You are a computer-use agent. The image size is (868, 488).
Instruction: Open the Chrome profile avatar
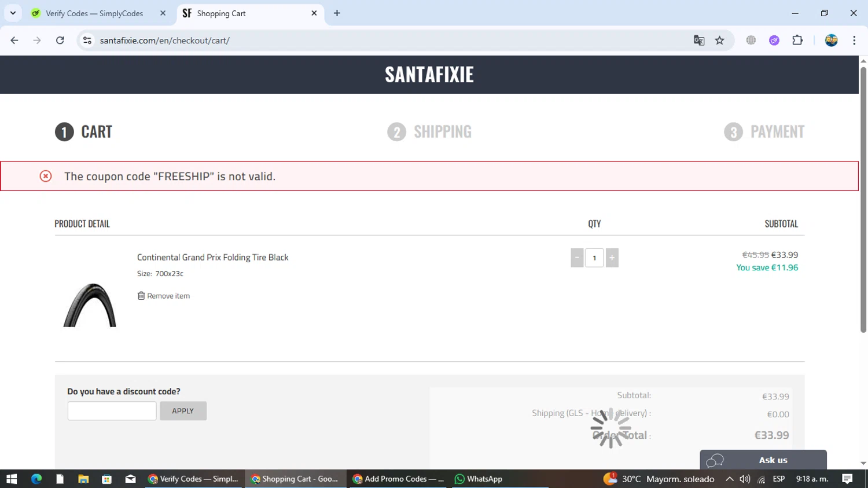click(832, 41)
